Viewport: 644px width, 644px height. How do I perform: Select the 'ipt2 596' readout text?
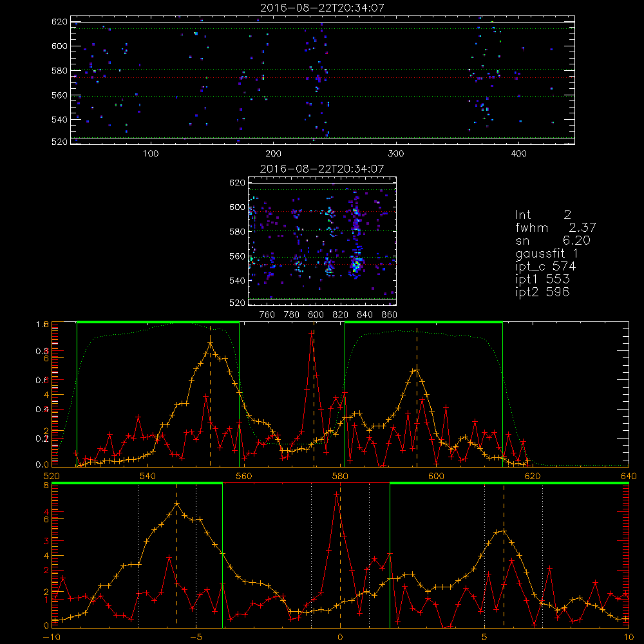click(x=542, y=292)
